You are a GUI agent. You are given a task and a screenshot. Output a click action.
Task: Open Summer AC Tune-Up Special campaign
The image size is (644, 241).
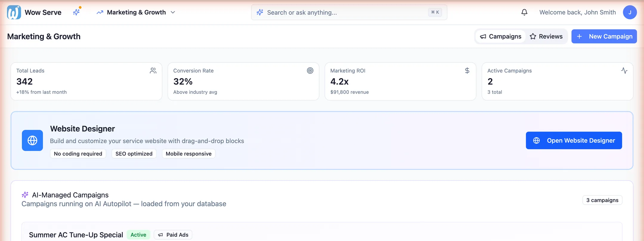[76, 235]
